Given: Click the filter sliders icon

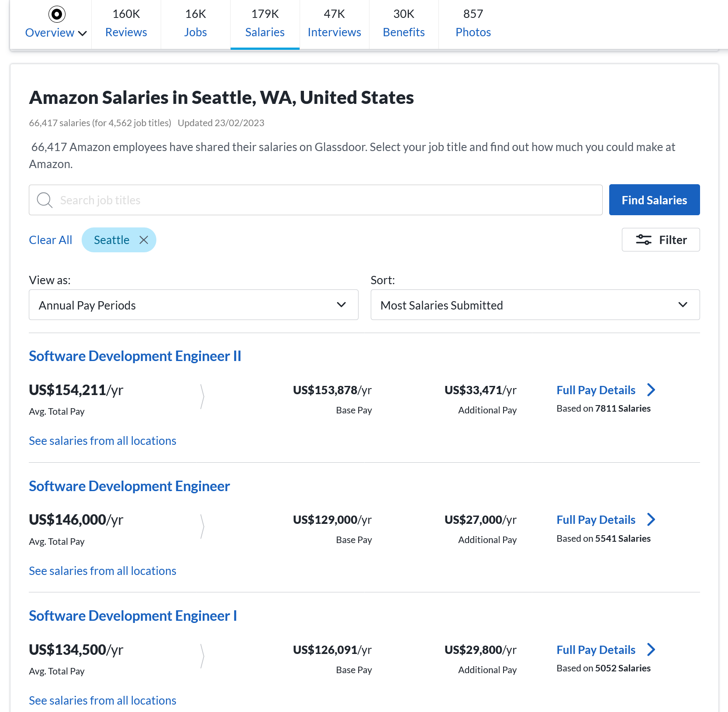Looking at the screenshot, I should coord(644,240).
